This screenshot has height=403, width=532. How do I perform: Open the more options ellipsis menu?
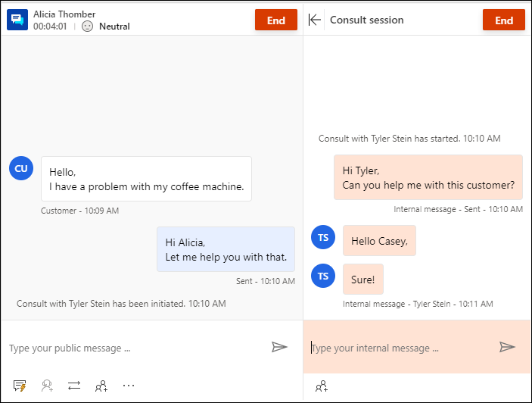[129, 386]
